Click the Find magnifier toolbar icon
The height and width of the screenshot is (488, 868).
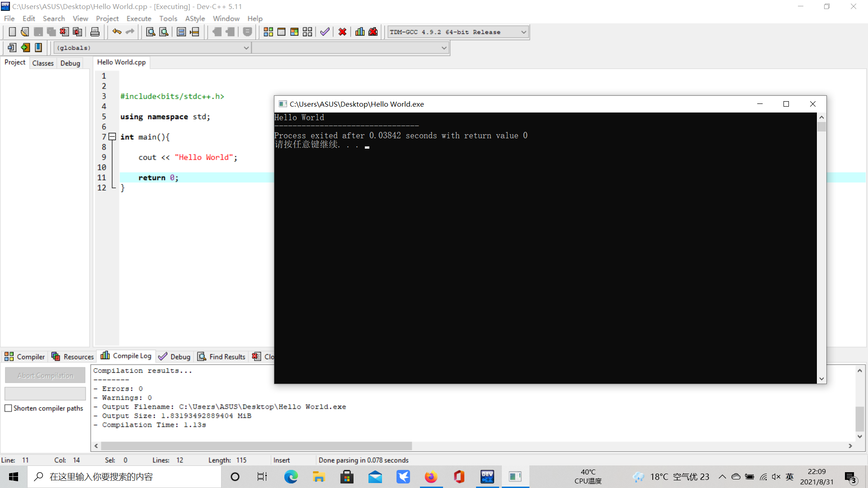point(151,32)
